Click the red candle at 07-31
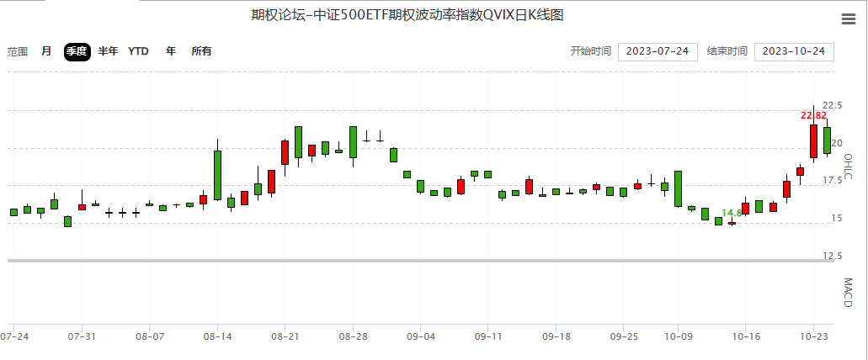The height and width of the screenshot is (360, 868). [x=82, y=208]
